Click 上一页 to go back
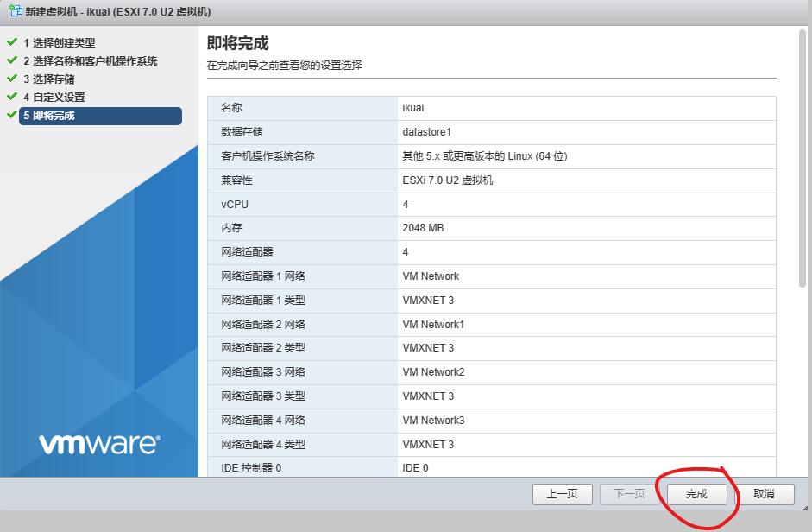 pos(562,494)
